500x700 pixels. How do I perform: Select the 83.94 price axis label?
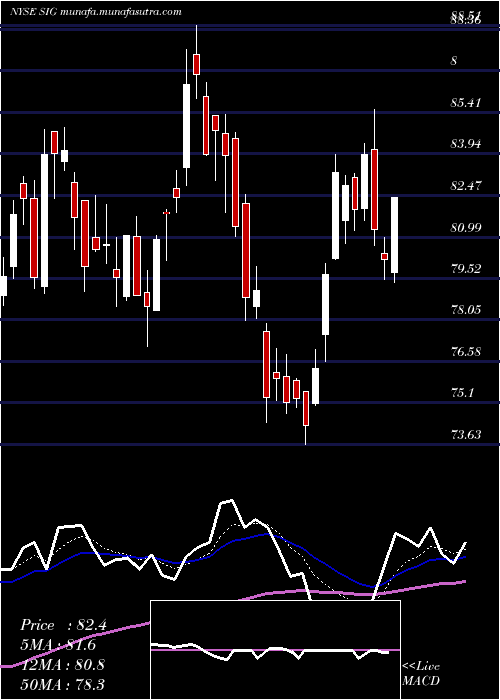[466, 144]
